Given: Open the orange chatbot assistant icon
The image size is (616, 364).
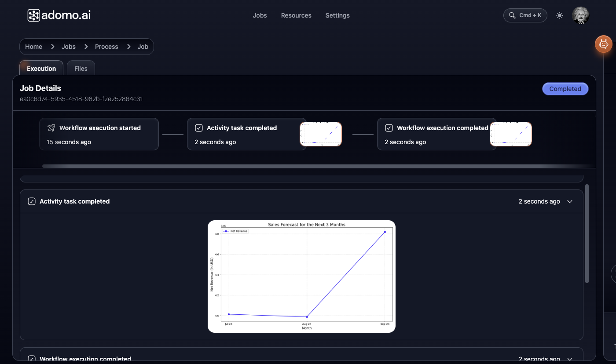Looking at the screenshot, I should tap(603, 44).
